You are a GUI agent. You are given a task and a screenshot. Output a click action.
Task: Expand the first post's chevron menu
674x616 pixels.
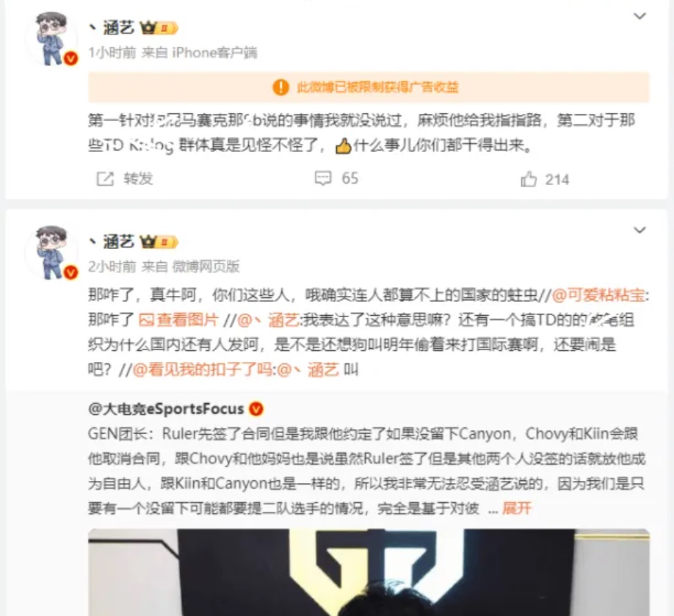pos(640,16)
